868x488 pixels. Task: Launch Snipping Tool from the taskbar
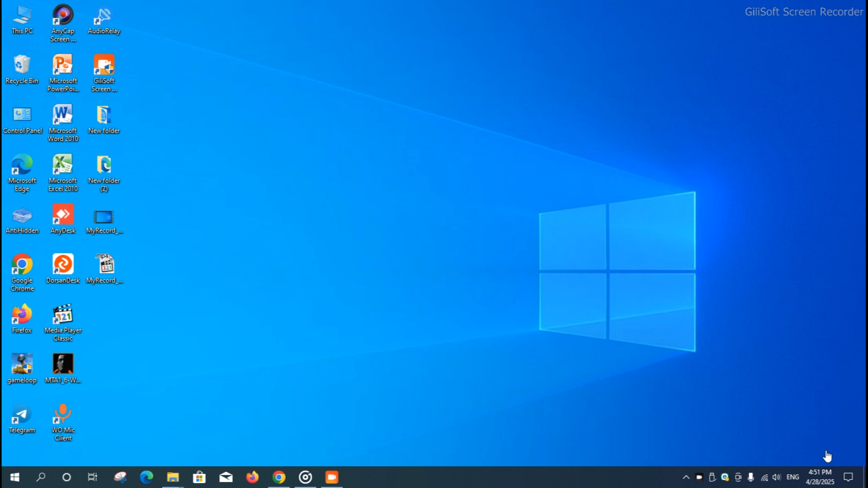(120, 477)
